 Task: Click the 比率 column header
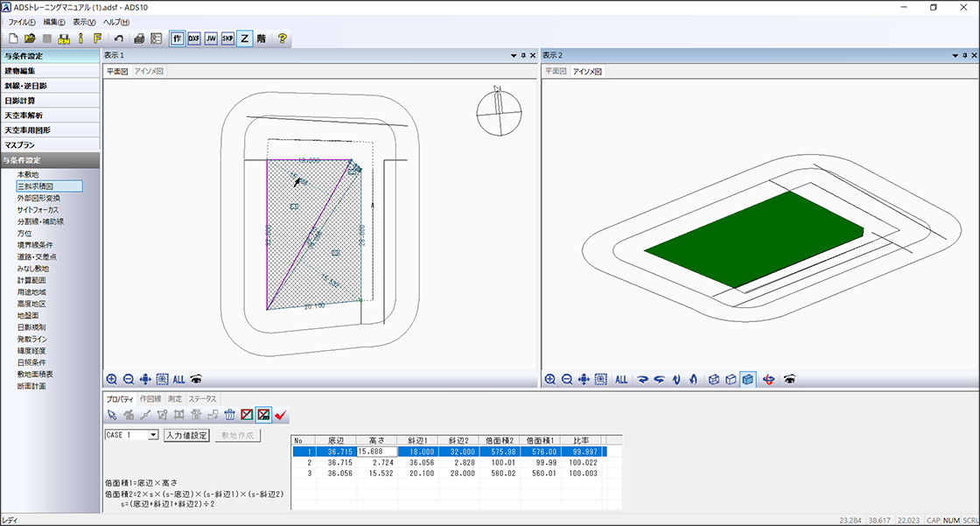tap(582, 440)
